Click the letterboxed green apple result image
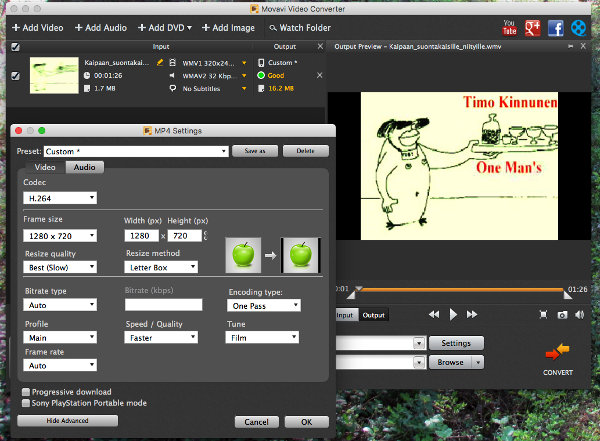The image size is (600, 441). pos(300,255)
